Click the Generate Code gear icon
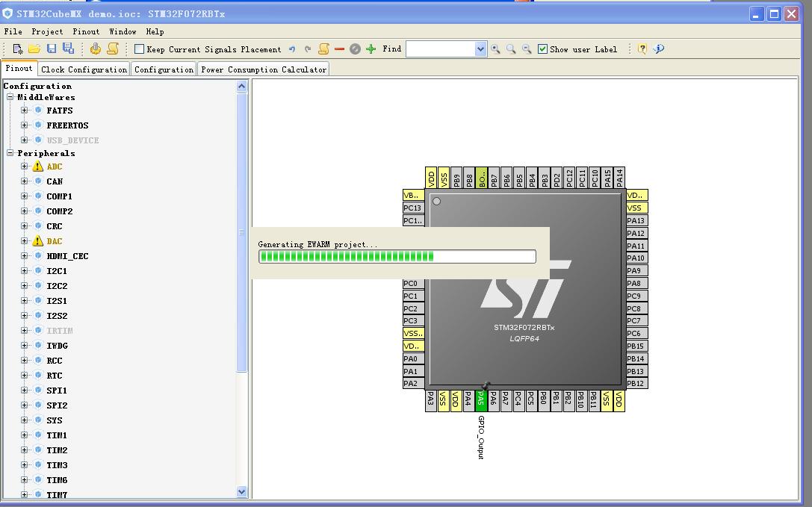The height and width of the screenshot is (507, 812). coord(96,49)
